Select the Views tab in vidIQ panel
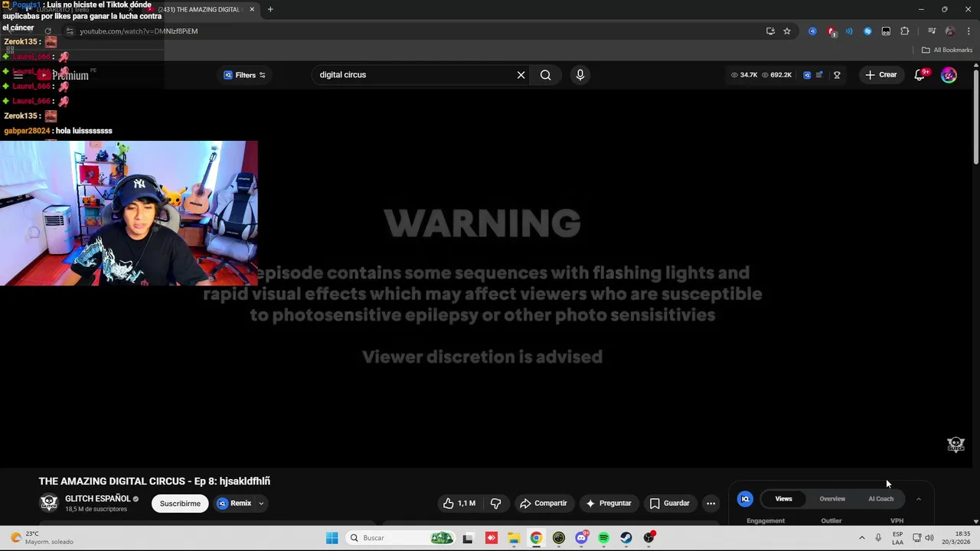 click(783, 499)
